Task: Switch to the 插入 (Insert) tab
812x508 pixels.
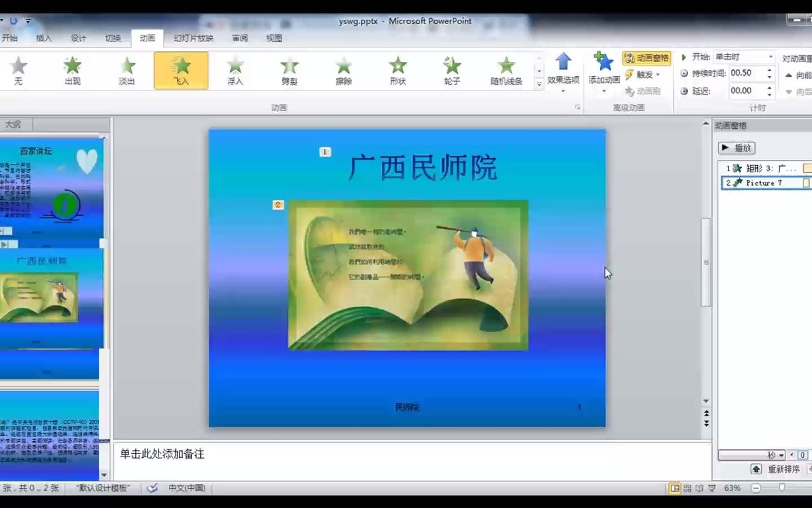Action: (43, 38)
